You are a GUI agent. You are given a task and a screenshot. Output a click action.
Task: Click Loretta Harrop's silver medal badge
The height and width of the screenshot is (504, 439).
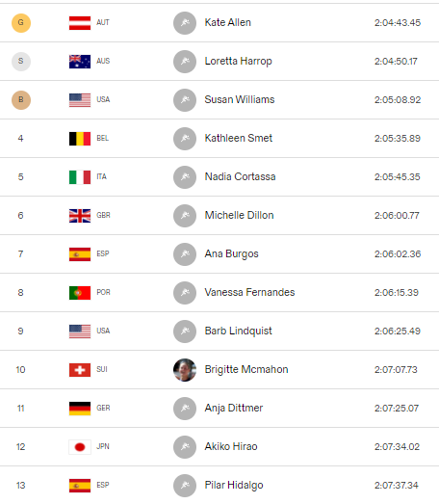[x=21, y=61]
